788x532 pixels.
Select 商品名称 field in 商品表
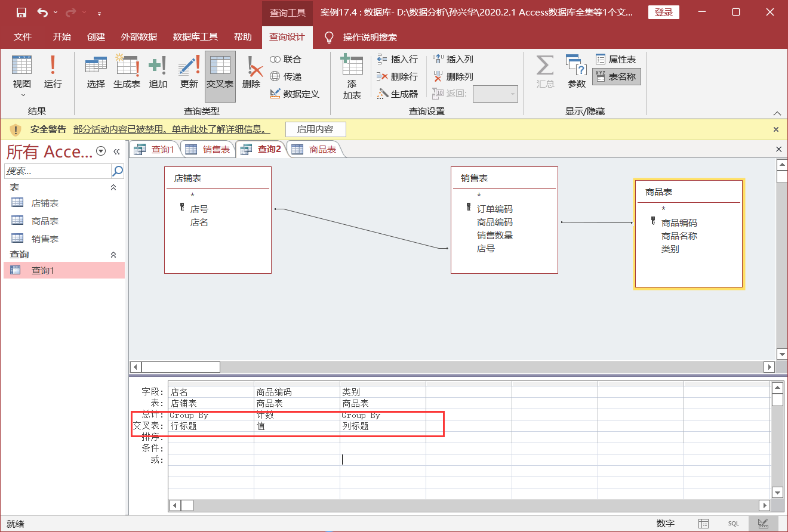point(679,236)
